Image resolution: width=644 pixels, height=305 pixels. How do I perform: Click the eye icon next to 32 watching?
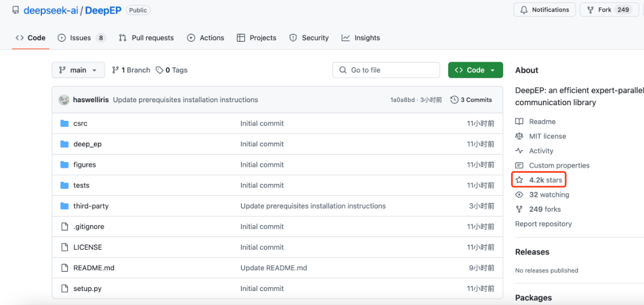pos(519,195)
